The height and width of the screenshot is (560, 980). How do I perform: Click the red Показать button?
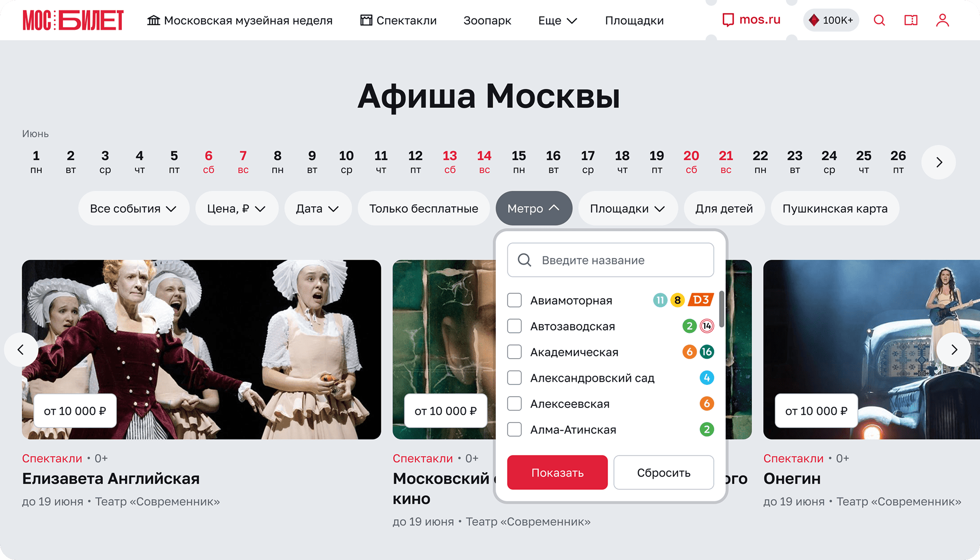point(557,472)
